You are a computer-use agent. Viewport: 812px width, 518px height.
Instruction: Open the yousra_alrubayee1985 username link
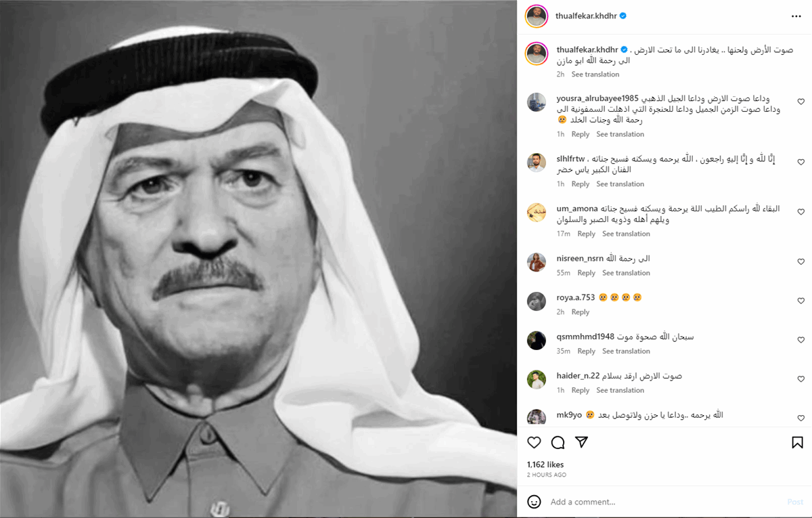click(x=597, y=98)
